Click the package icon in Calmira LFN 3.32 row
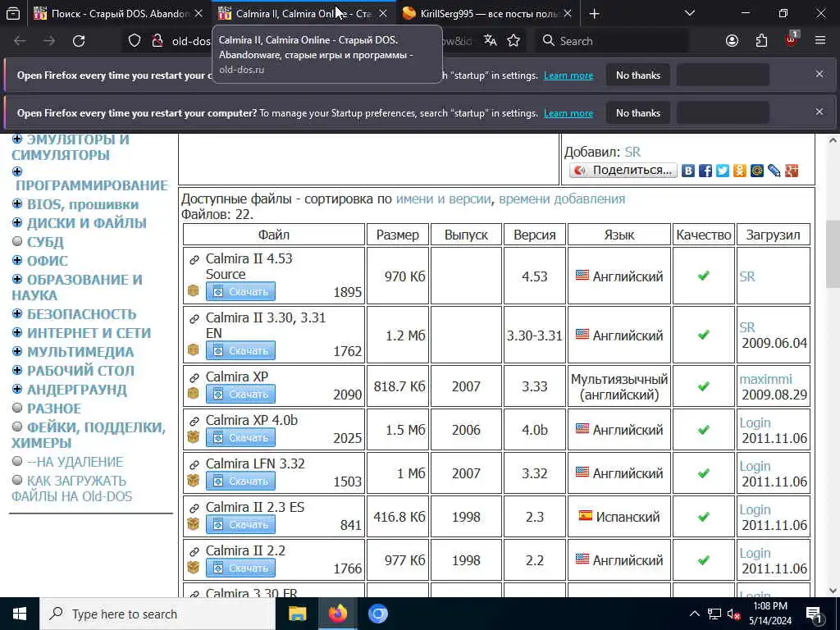The height and width of the screenshot is (630, 840). click(193, 481)
